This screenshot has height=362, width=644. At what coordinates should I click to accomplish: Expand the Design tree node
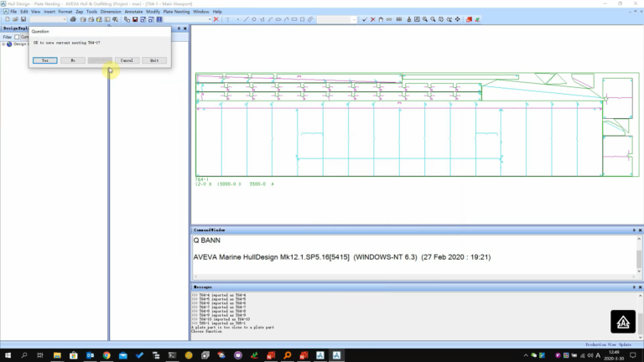point(3,44)
